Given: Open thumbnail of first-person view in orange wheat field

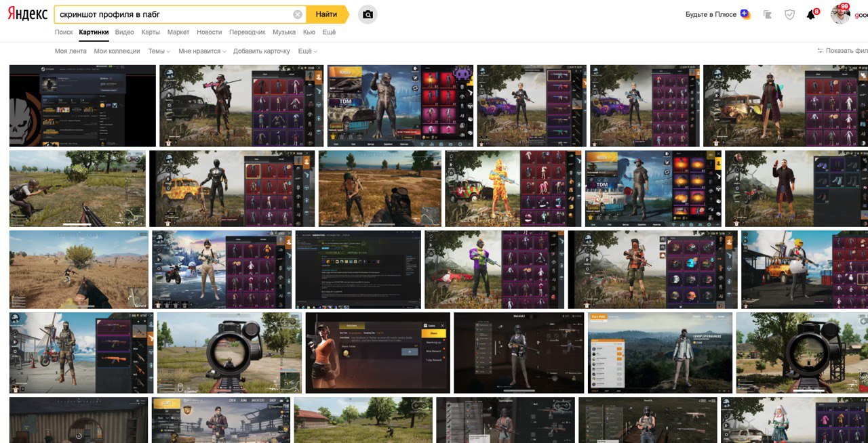Looking at the screenshot, I should pos(380,188).
